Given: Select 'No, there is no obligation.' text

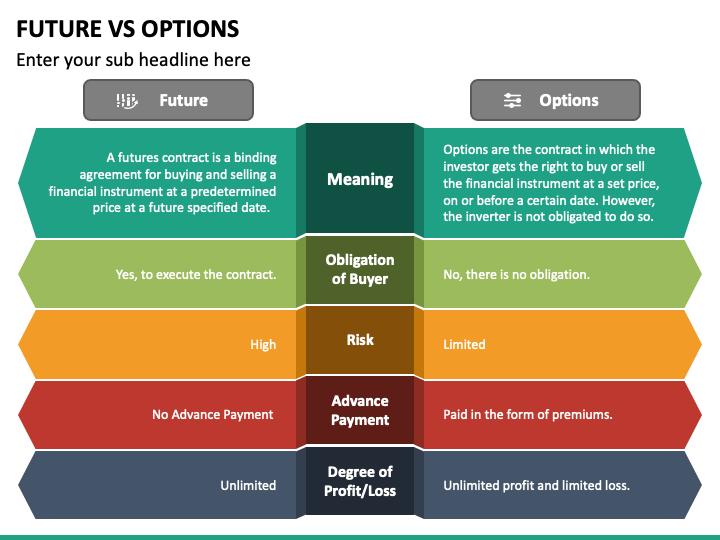Looking at the screenshot, I should pyautogui.click(x=516, y=275).
